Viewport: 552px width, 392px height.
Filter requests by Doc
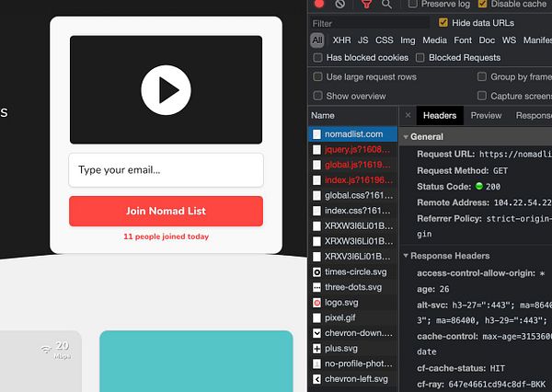tap(487, 40)
